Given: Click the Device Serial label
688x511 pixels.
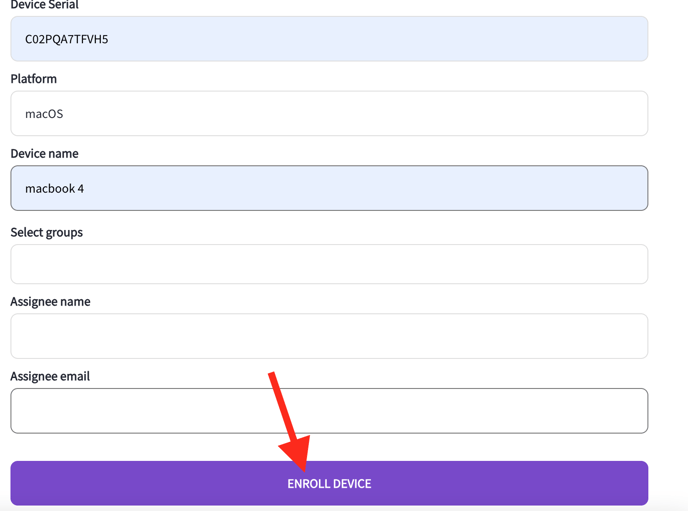Looking at the screenshot, I should point(44,5).
